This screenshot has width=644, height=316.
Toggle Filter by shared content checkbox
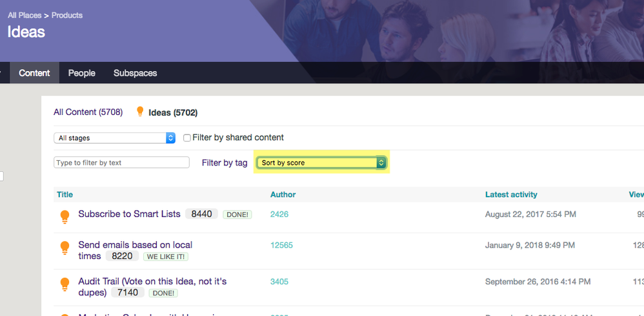187,138
